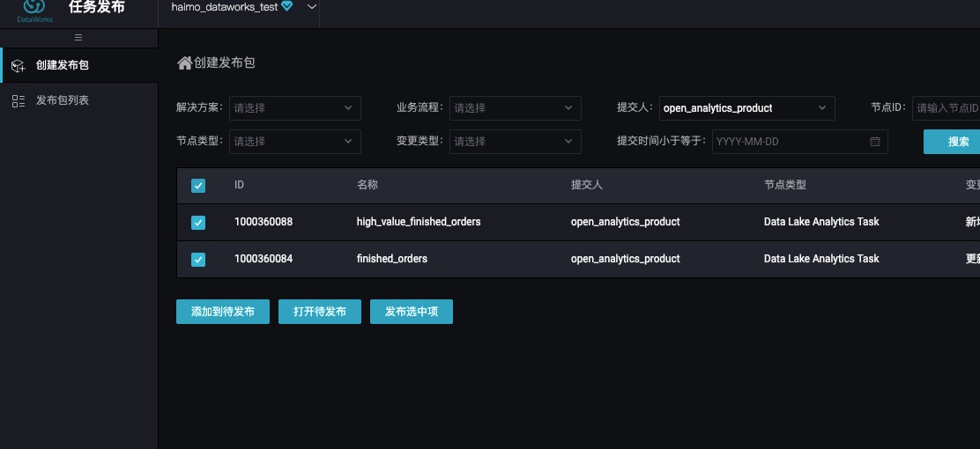This screenshot has height=449, width=980.
Task: Click the home icon beside 创建发布包 heading
Action: point(184,63)
